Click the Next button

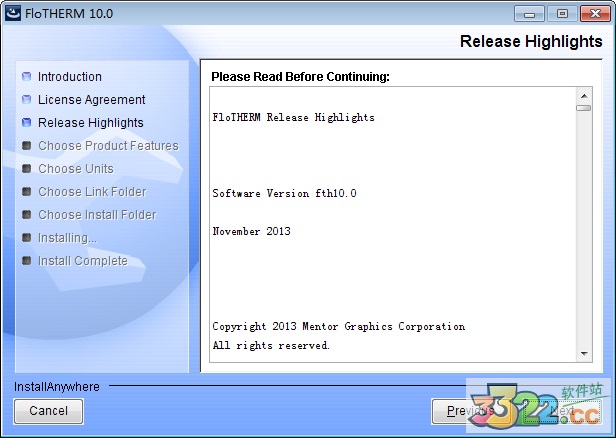pyautogui.click(x=562, y=411)
